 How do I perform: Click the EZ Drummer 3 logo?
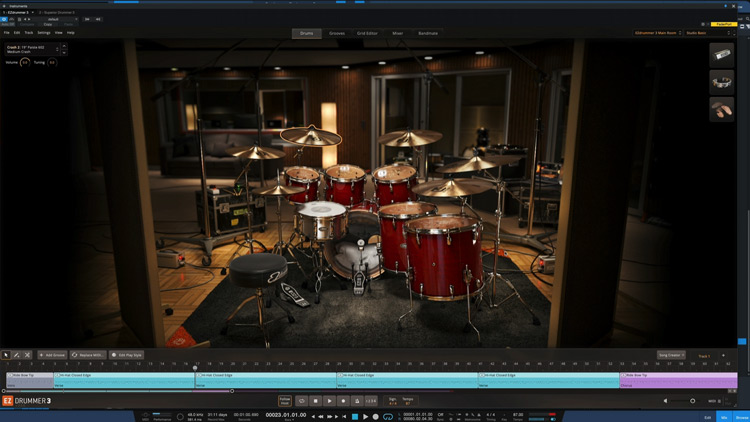click(x=26, y=401)
